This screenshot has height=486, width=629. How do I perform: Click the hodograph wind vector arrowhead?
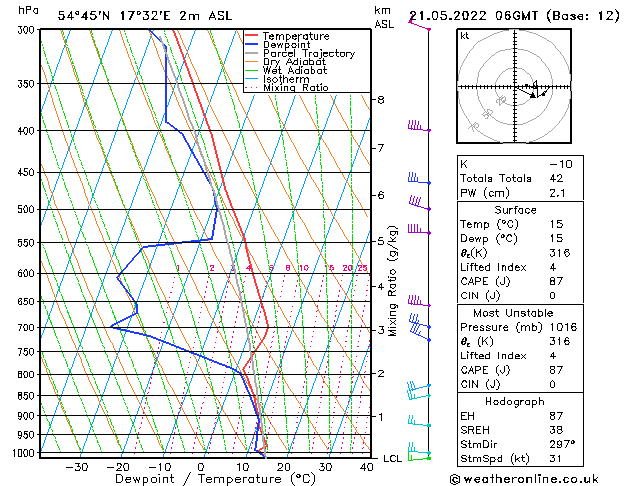pyautogui.click(x=533, y=95)
